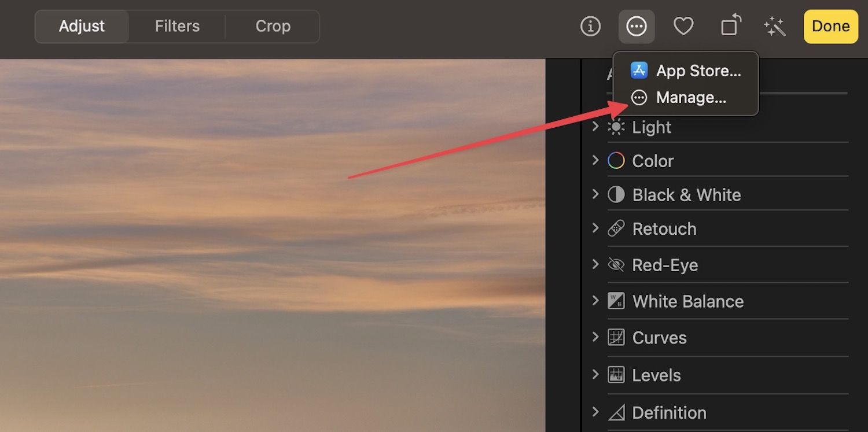Screen dimensions: 868x432
Task: Expand the Black & White section
Action: tap(597, 195)
